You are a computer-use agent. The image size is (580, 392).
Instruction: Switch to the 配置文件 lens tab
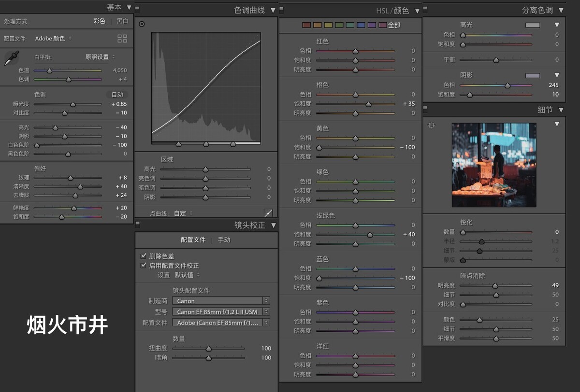click(193, 239)
